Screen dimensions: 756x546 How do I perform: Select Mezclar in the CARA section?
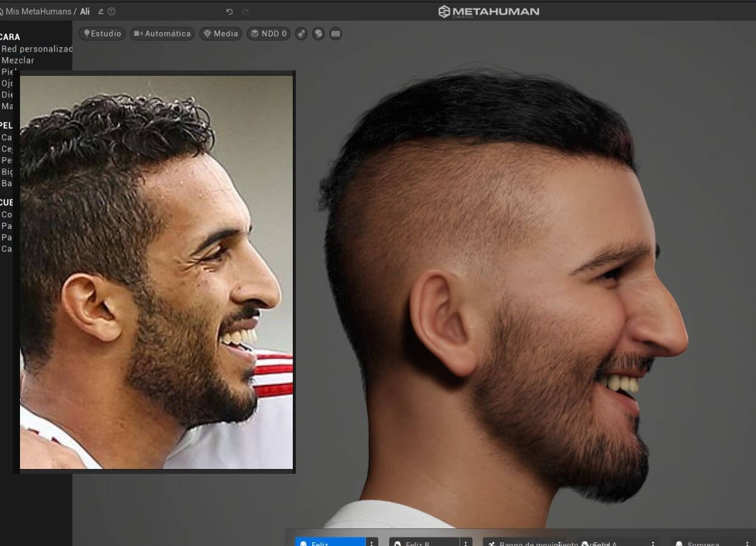pyautogui.click(x=18, y=61)
